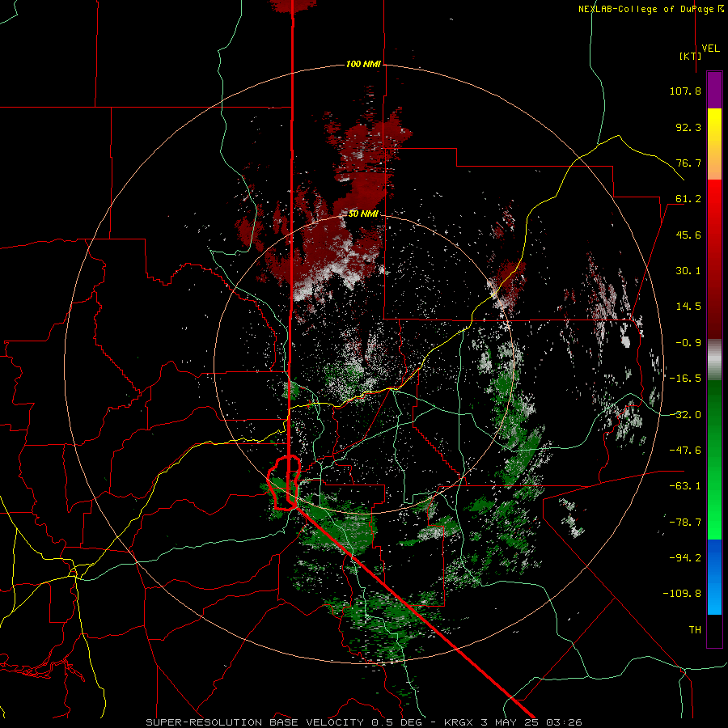The height and width of the screenshot is (728, 728).
Task: Click the yellow-orange segment of the color bar
Action: point(714,144)
